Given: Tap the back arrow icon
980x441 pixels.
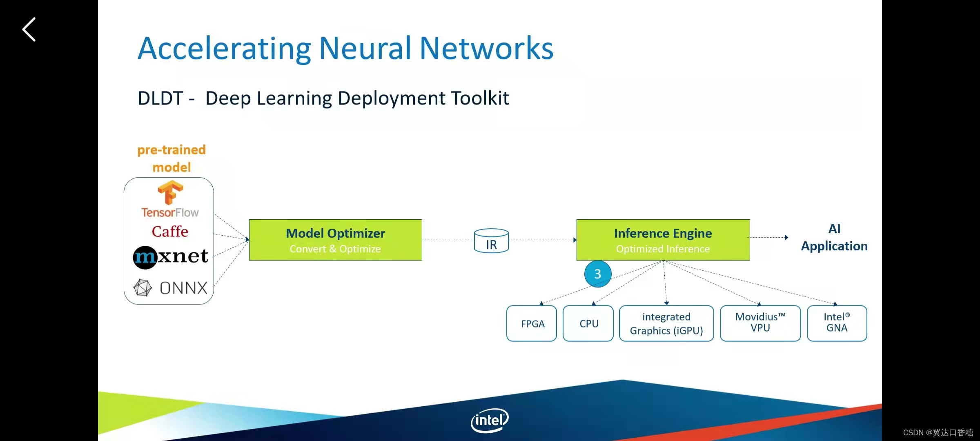Looking at the screenshot, I should pos(29,29).
